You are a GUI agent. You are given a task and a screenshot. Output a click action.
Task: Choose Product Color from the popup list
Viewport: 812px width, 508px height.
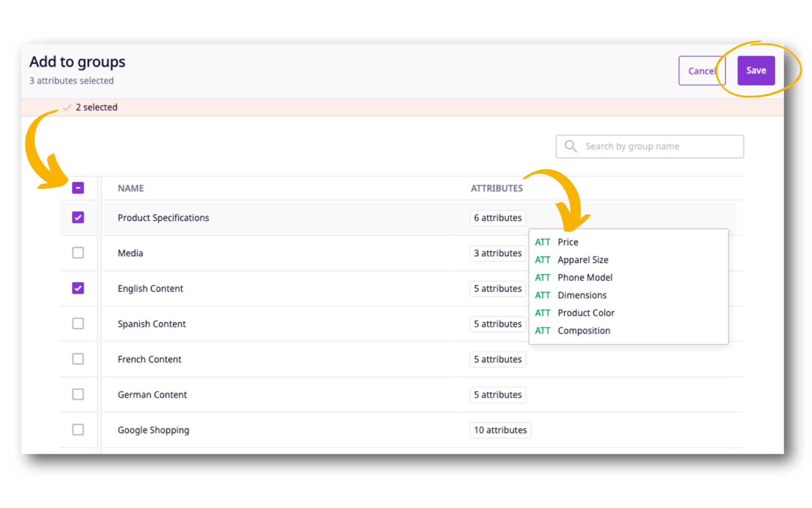(586, 313)
